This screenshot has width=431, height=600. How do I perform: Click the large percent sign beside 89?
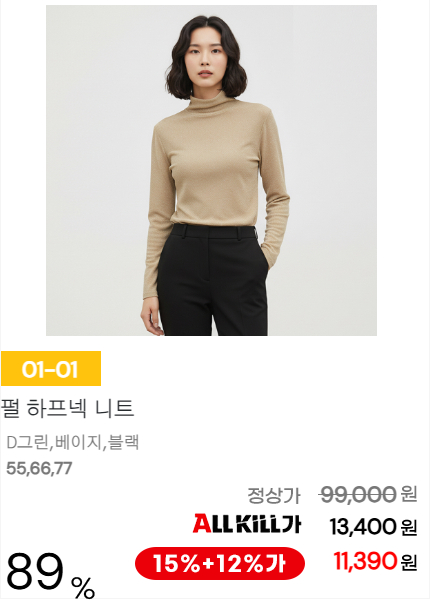(83, 587)
